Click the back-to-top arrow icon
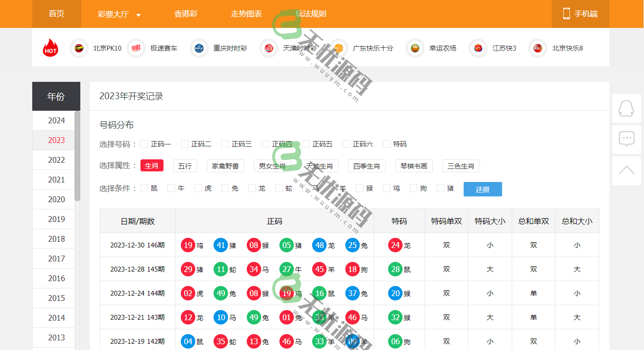Viewport: 644px width, 350px height. [626, 169]
